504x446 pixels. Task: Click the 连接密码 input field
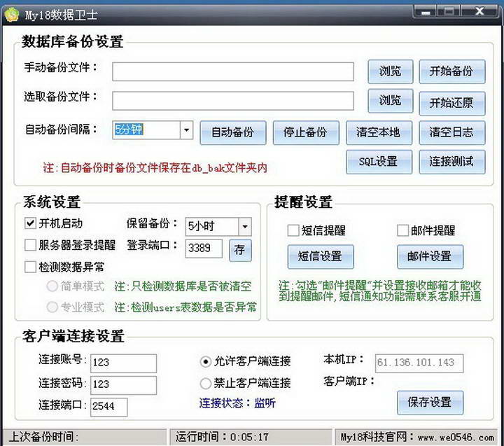coord(123,385)
